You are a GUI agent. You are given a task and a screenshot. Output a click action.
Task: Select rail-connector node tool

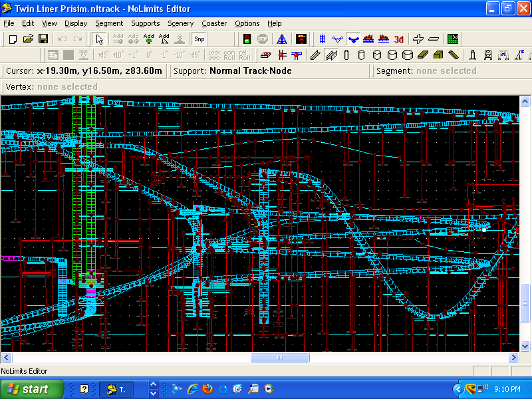(x=281, y=55)
